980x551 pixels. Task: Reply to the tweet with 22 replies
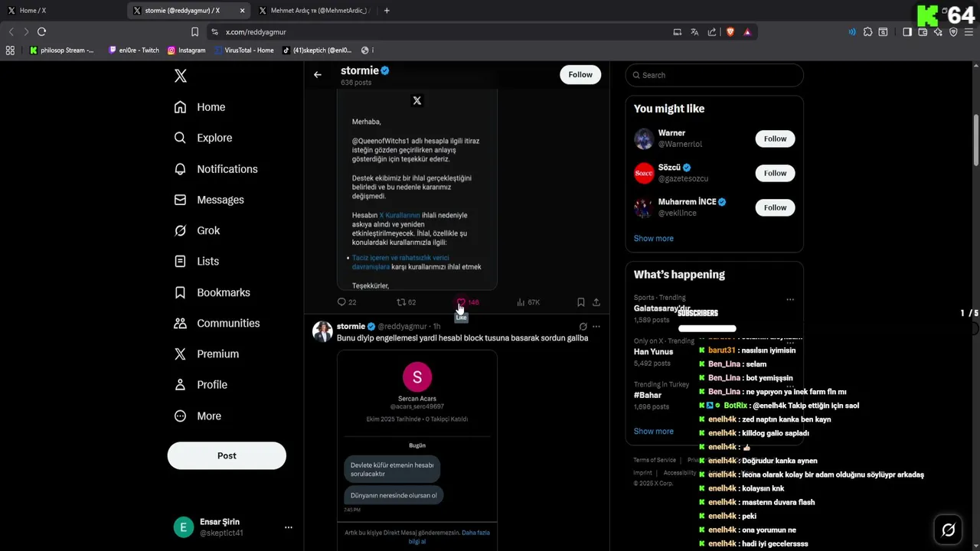pyautogui.click(x=347, y=302)
